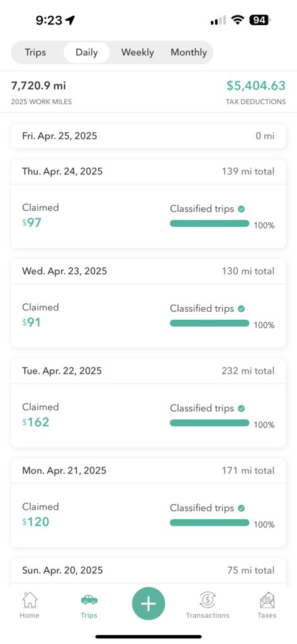Viewport: 297px width, 644px height.
Task: Open the $120 claimed amount on Apr. 21
Action: [36, 522]
